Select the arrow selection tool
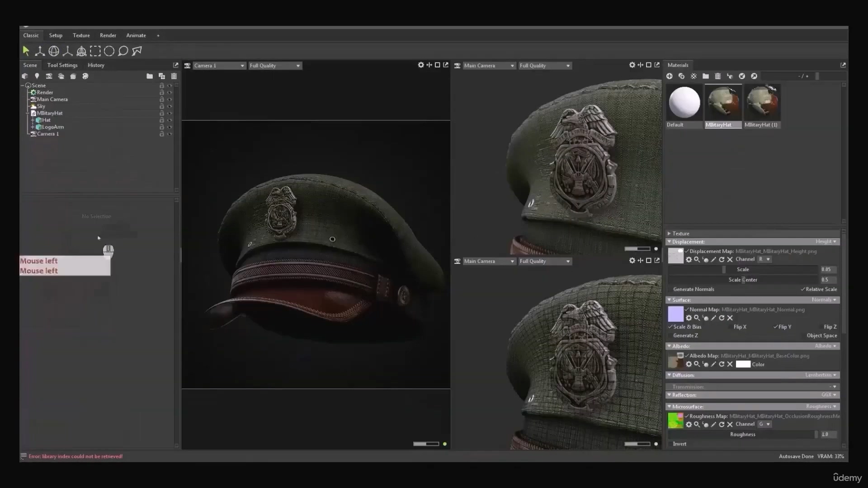 26,51
